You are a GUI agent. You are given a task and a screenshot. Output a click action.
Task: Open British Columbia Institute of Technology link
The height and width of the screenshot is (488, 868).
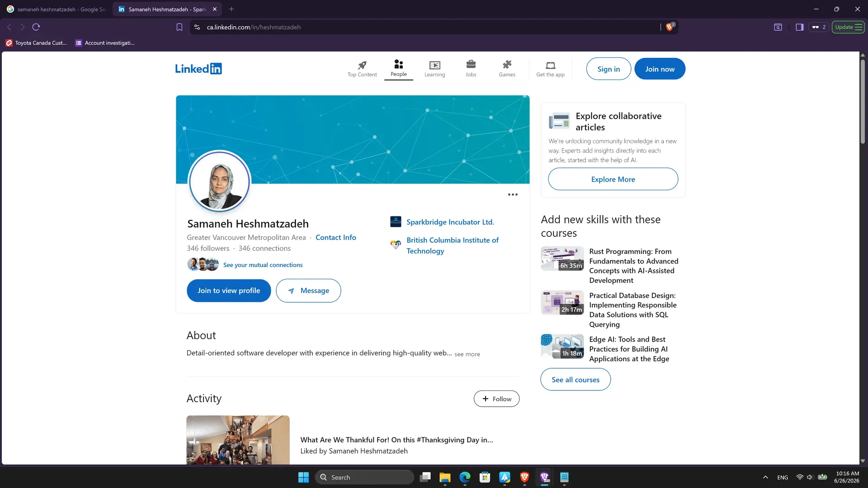pos(452,245)
